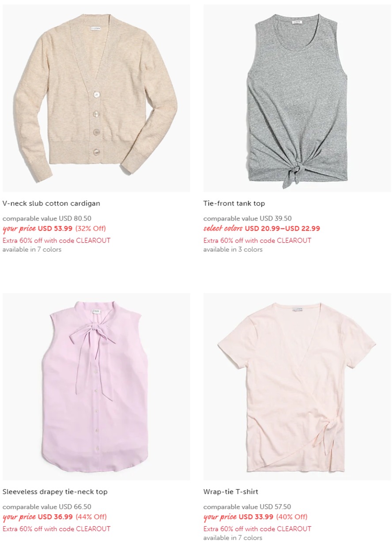Click the tank top's available in 3 colors text
The height and width of the screenshot is (544, 392).
click(x=233, y=249)
